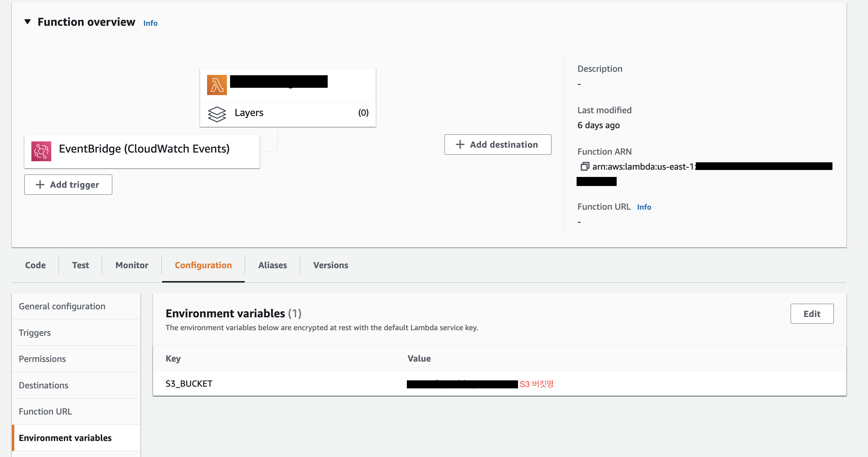Select General configuration in the sidebar
Screen dimensions: 868x457
coord(62,306)
